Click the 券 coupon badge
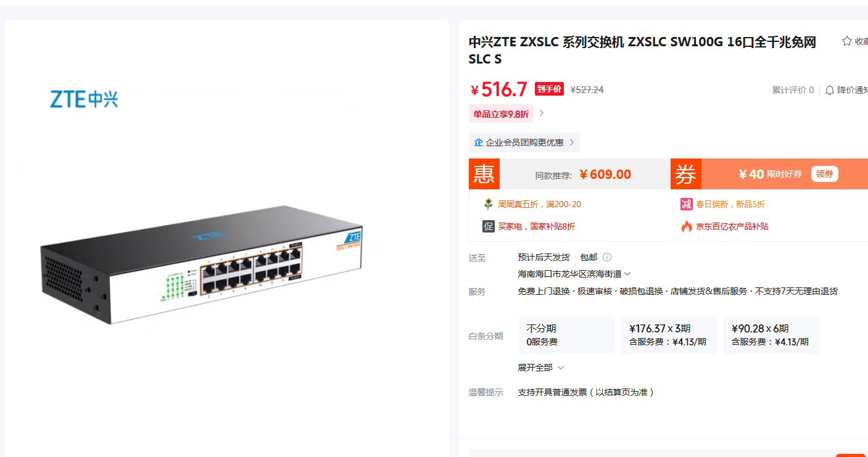868x457 pixels. [686, 174]
